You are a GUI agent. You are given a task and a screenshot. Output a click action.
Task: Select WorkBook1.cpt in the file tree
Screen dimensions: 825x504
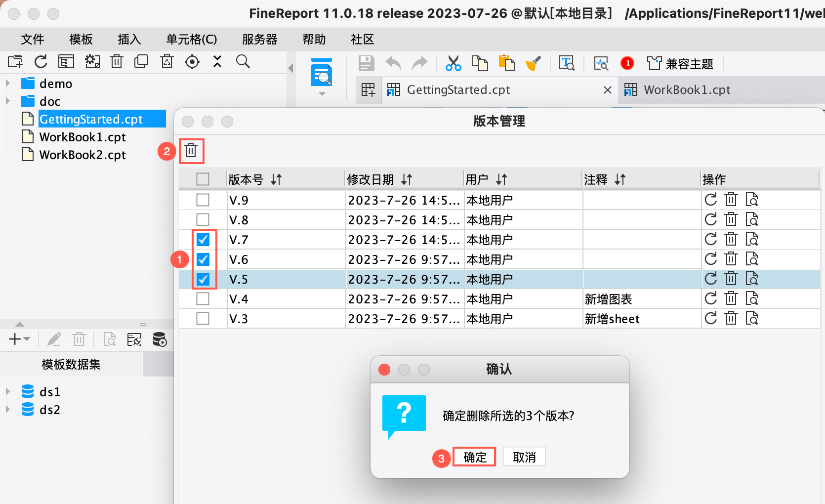point(82,137)
